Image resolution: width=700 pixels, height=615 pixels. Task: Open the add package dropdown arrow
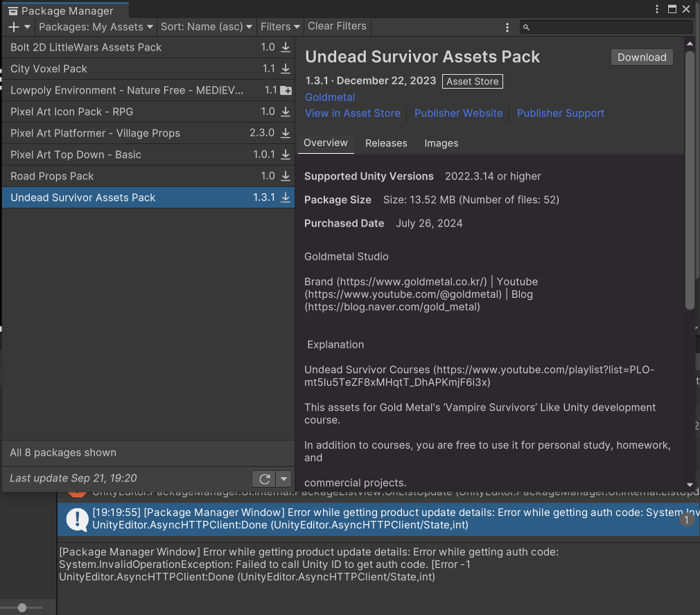coord(27,27)
